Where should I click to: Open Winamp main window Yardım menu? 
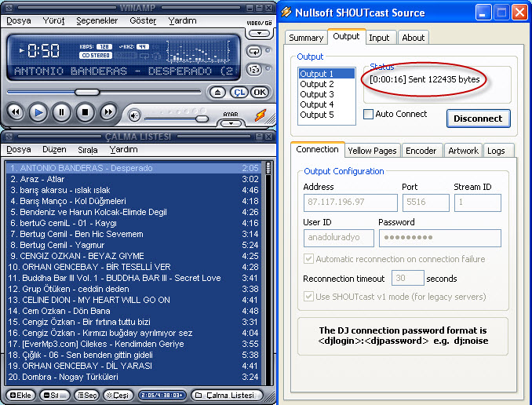[x=182, y=20]
